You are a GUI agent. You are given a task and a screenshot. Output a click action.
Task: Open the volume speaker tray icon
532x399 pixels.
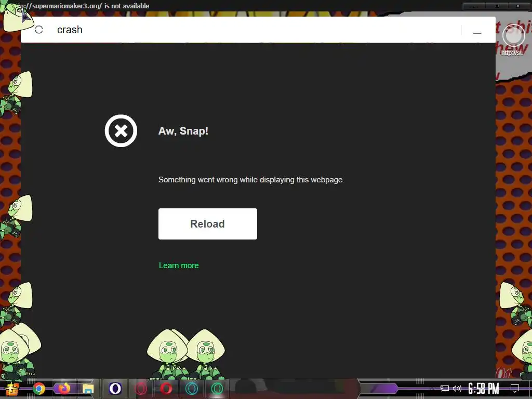point(457,389)
